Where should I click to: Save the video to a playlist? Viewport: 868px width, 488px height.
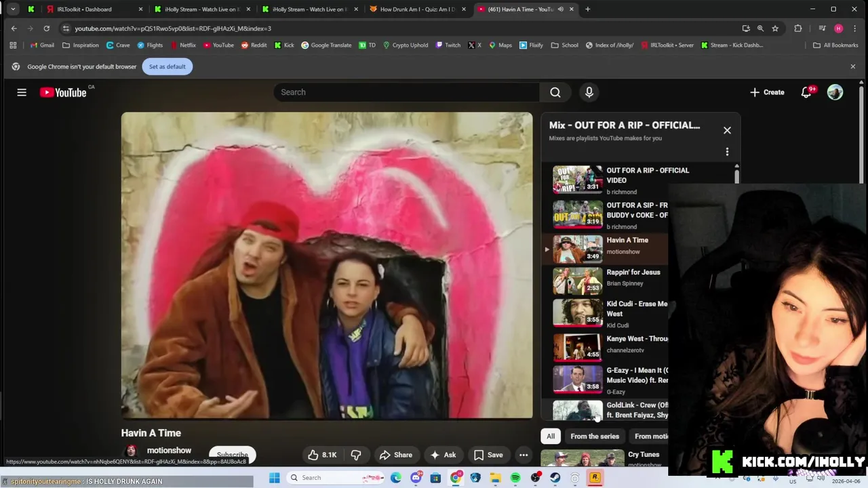pos(488,455)
